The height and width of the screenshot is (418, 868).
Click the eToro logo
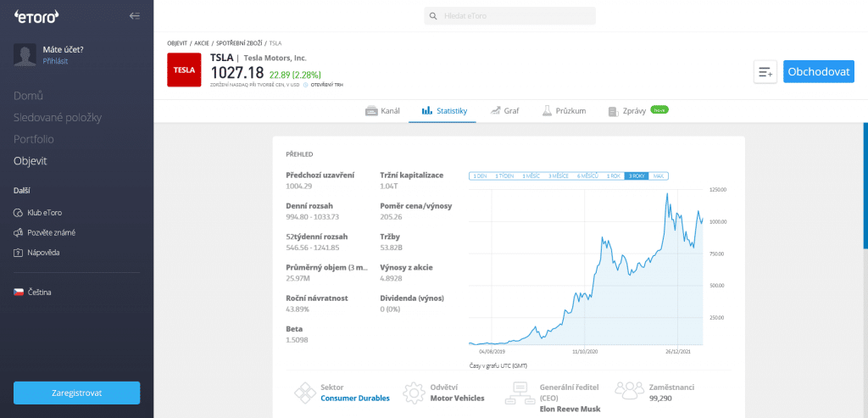(36, 17)
